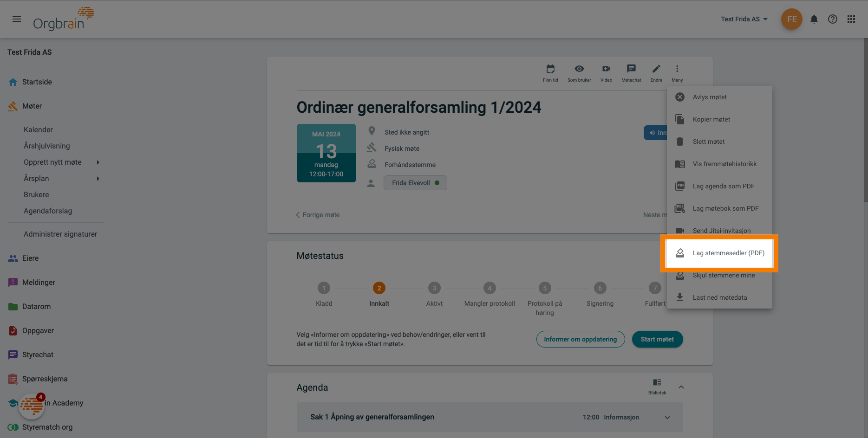868x438 pixels.
Task: Open Møtechat from the toolbar
Action: 631,73
